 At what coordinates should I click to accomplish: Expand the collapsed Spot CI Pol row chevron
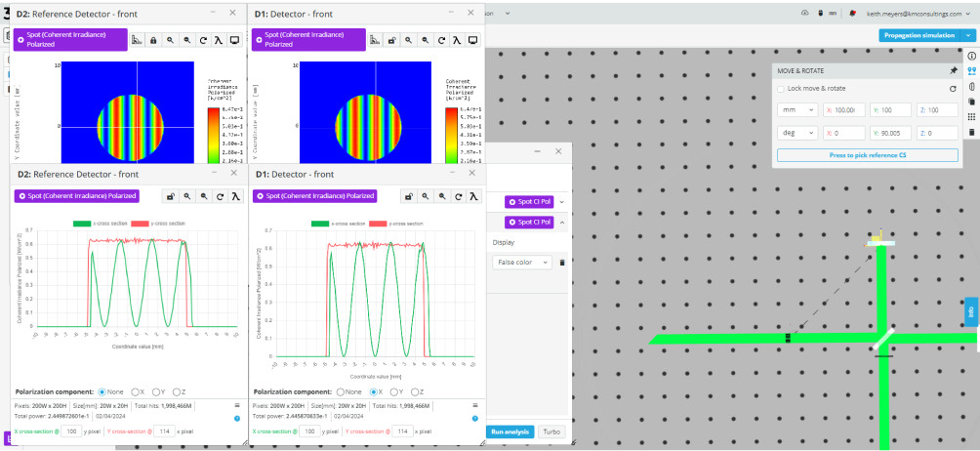point(561,202)
